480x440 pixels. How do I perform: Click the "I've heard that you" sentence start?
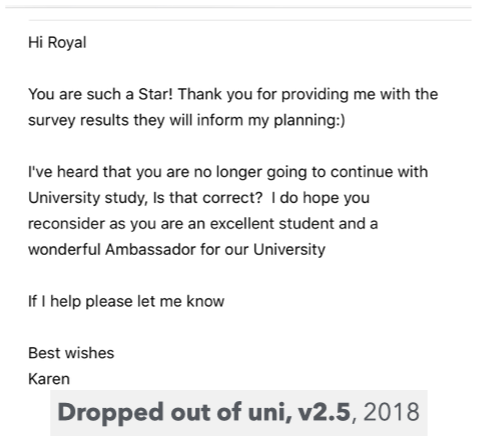(x=95, y=172)
